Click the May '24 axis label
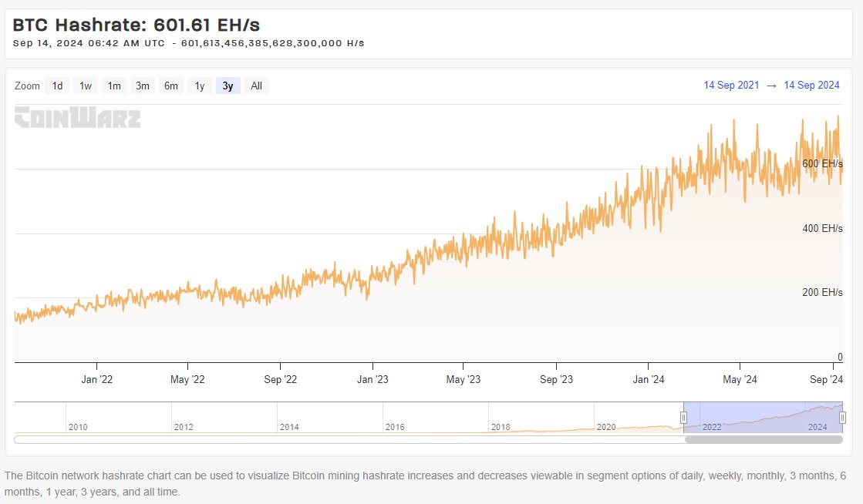 coord(740,380)
